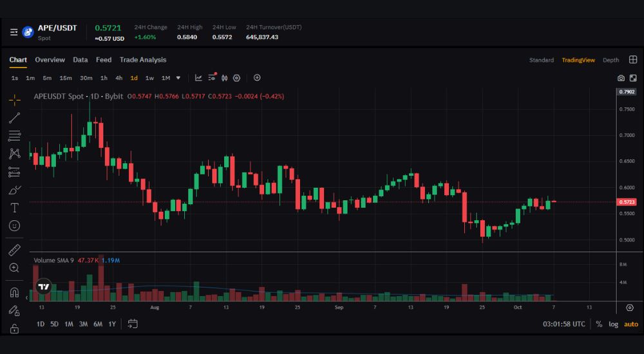
Task: Select the brush drawing tool
Action: coord(14,190)
